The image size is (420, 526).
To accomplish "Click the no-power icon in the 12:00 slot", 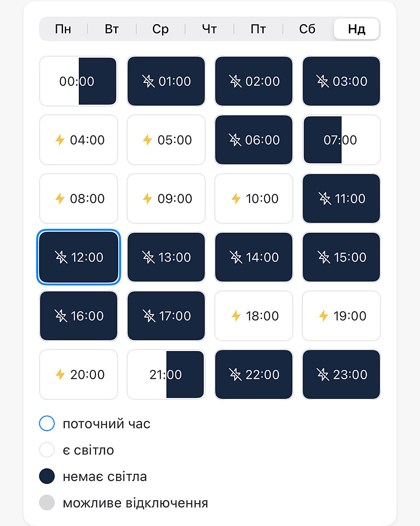I will click(61, 257).
